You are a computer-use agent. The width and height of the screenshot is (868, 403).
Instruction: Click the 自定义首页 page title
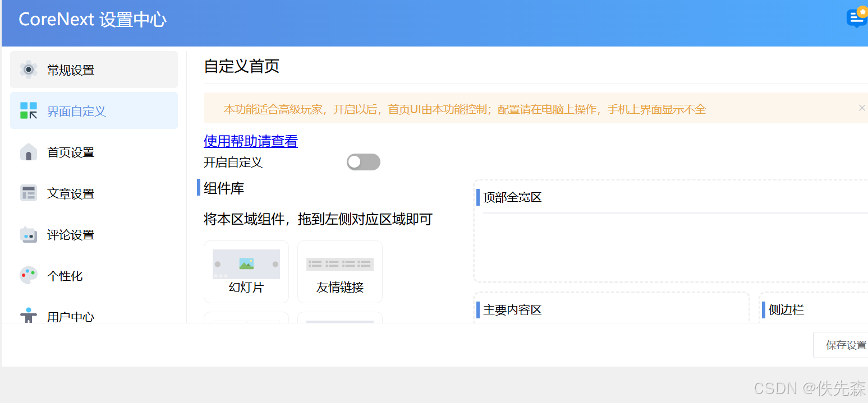click(242, 66)
